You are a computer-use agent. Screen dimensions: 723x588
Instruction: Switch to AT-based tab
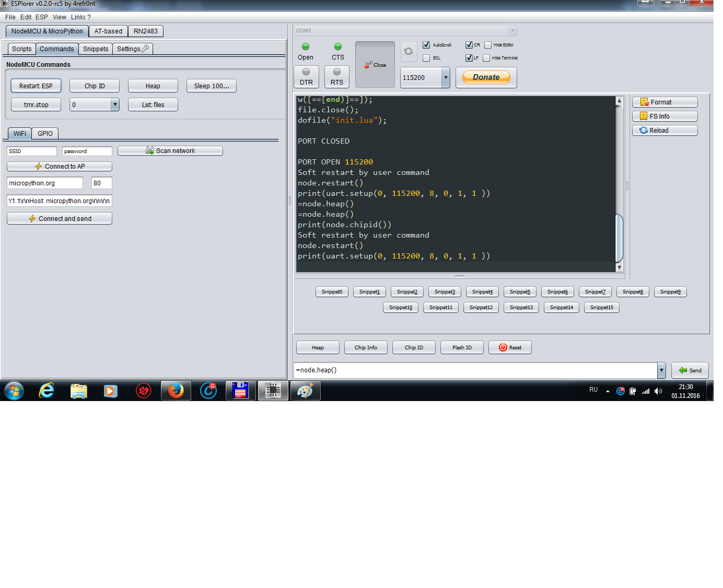108,31
